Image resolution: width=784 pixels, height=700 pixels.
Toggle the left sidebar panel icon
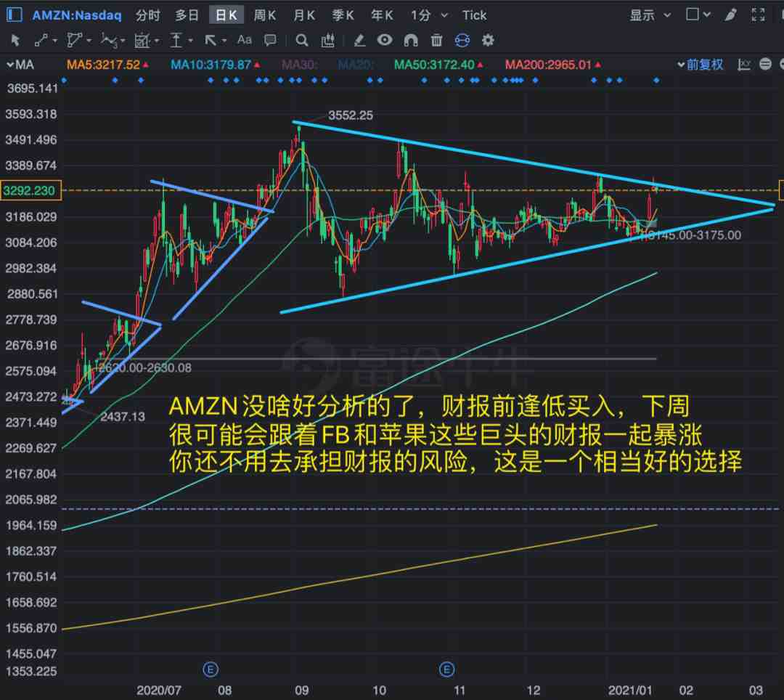tap(14, 15)
